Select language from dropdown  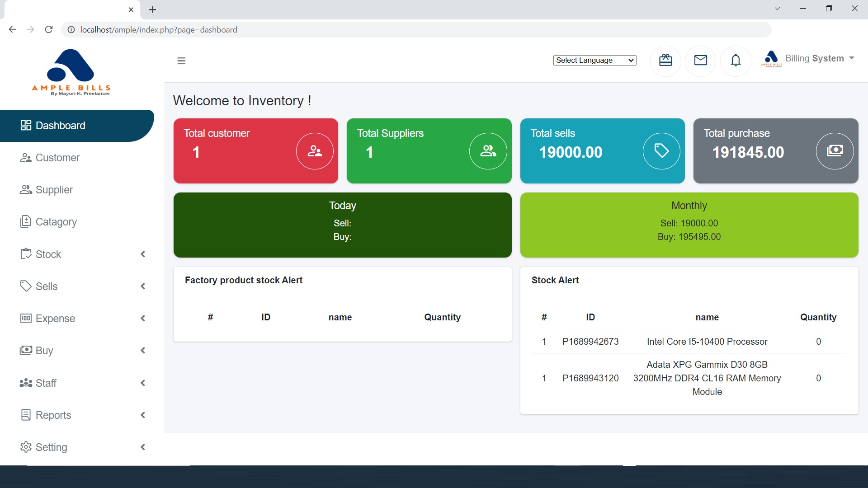click(594, 60)
